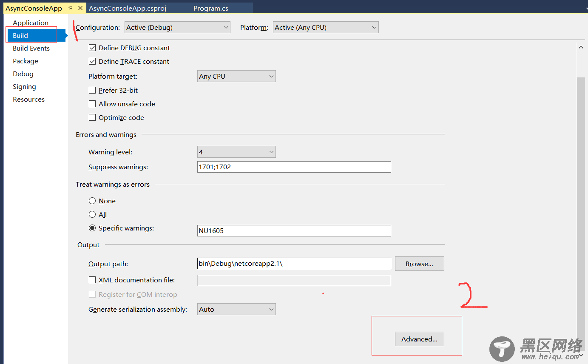Open the Signing settings page
This screenshot has width=588, height=364.
pyautogui.click(x=24, y=86)
